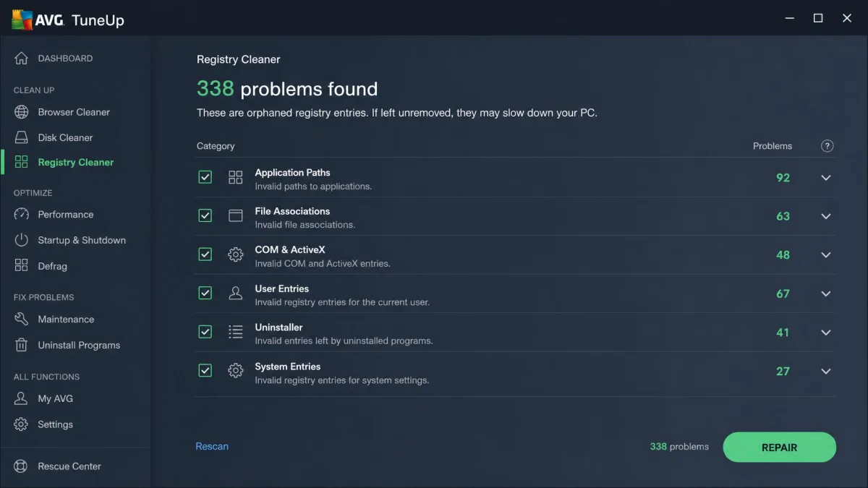Uncheck the File Associations checkbox
Viewport: 868px width, 488px height.
click(205, 215)
